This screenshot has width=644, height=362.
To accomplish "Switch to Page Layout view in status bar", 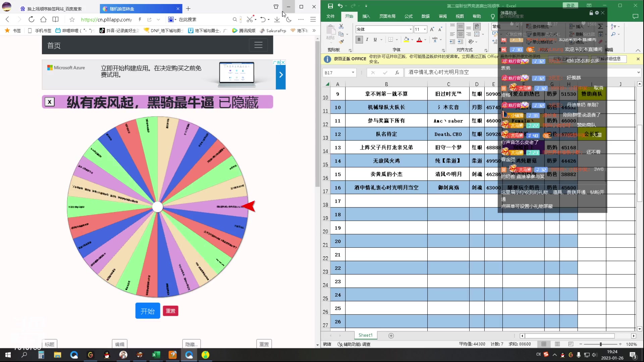I will coord(557,344).
